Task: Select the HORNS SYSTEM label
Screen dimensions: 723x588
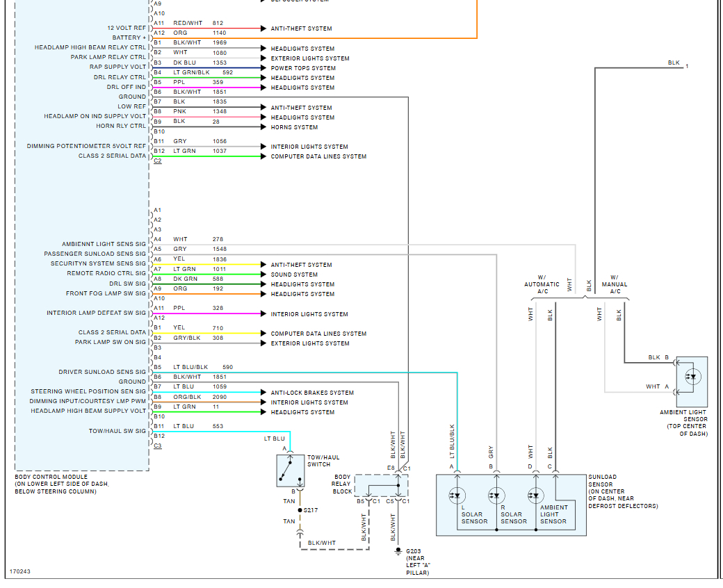Action: point(294,127)
